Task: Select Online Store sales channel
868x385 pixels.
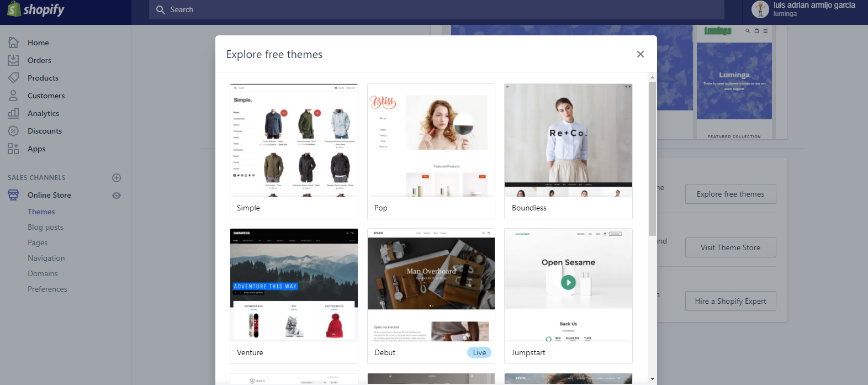Action: (49, 195)
